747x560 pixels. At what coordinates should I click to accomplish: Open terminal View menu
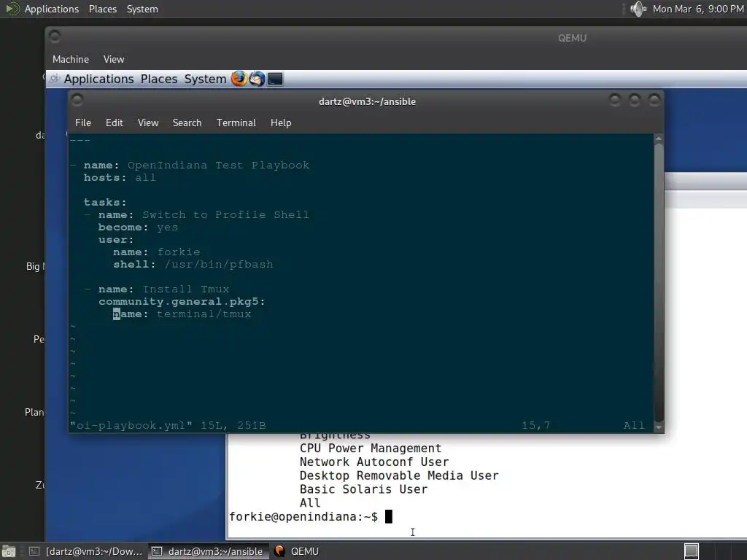pyautogui.click(x=147, y=122)
